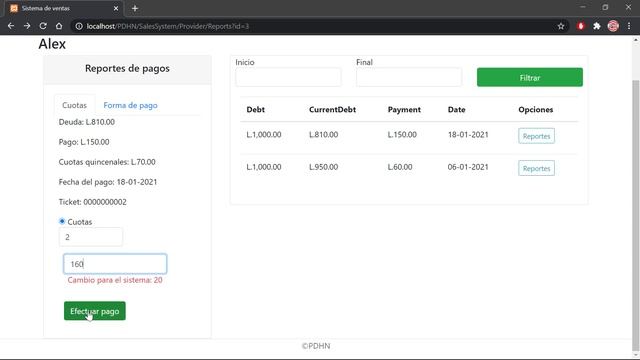
Task: Open a new browser tab
Action: tap(135, 8)
